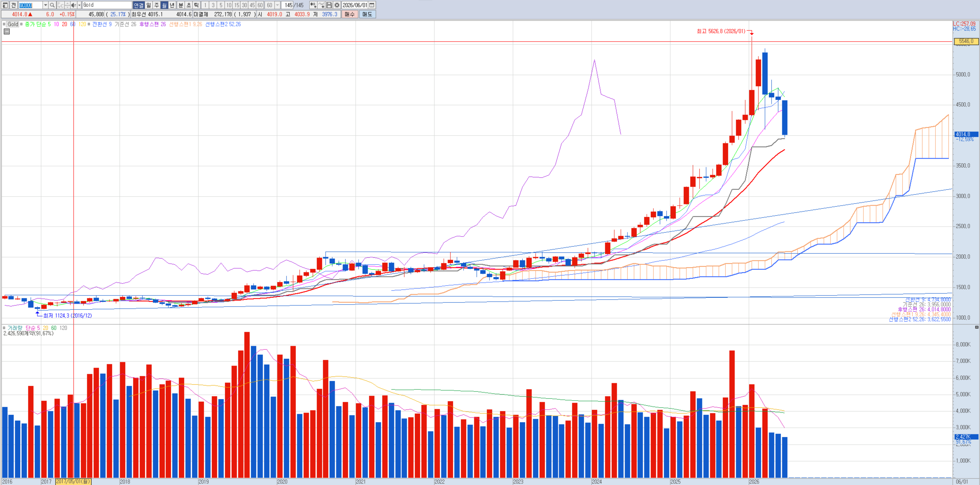Select the 분 minute period
Image resolution: width=980 pixels, height=485 pixels.
tap(181, 5)
